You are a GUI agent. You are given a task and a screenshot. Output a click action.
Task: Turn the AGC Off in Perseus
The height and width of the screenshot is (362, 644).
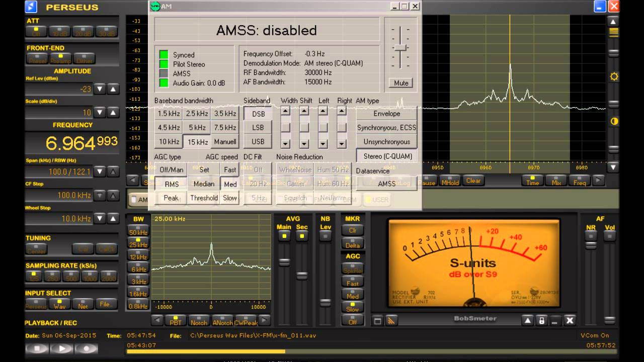pyautogui.click(x=353, y=320)
